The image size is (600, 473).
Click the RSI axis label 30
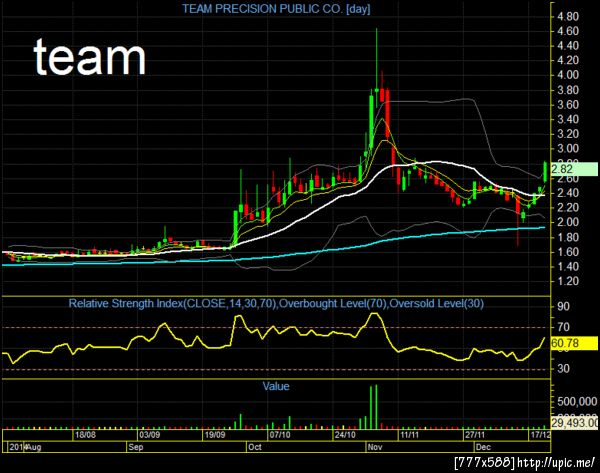coord(563,369)
